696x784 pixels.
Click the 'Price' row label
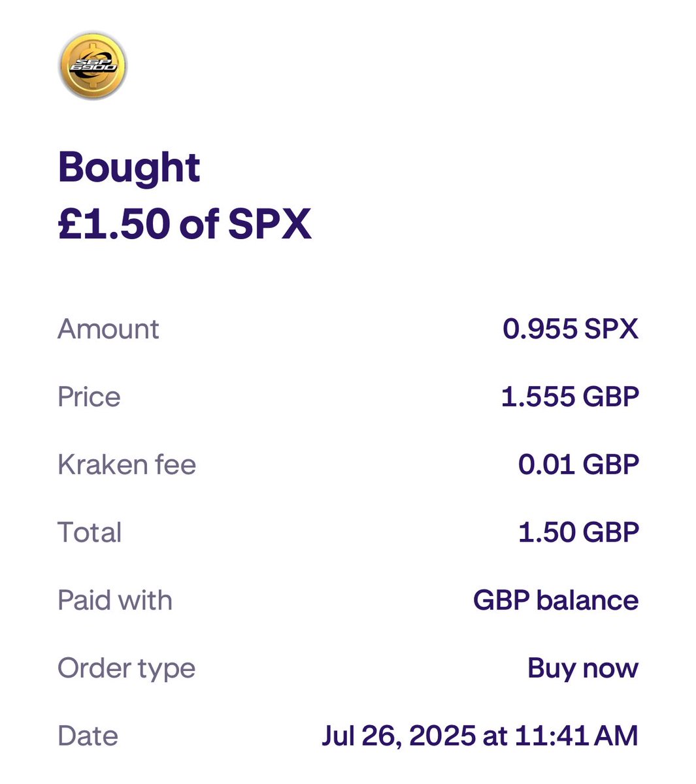coord(89,397)
